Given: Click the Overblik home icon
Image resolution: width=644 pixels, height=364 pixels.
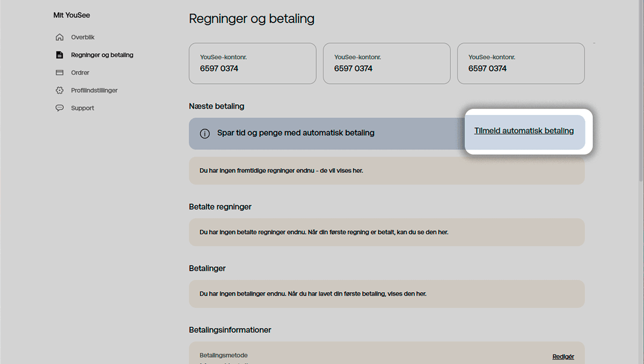Looking at the screenshot, I should (60, 37).
